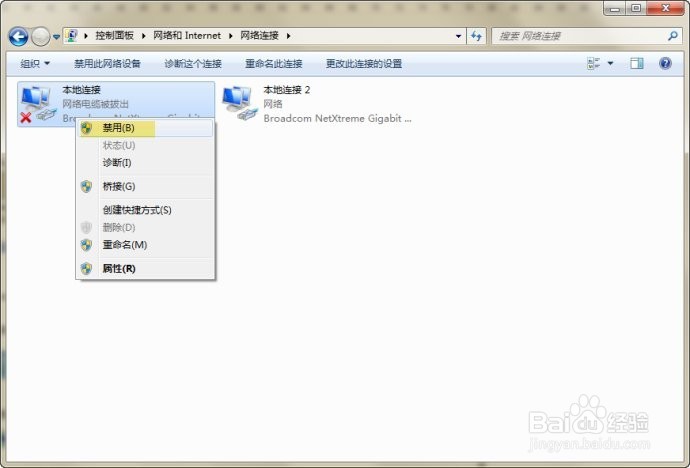Choose 删除(D) from the context menu

click(x=146, y=227)
